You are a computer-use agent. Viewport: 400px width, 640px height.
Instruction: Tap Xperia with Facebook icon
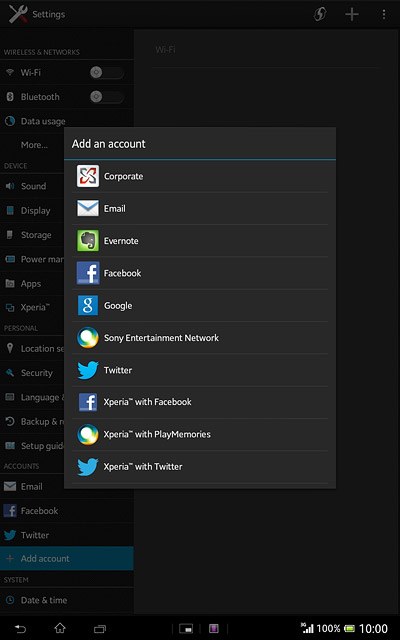(88, 402)
